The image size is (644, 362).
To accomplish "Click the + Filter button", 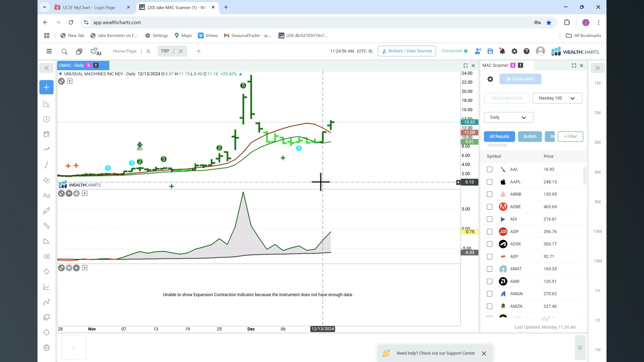I will tap(570, 136).
